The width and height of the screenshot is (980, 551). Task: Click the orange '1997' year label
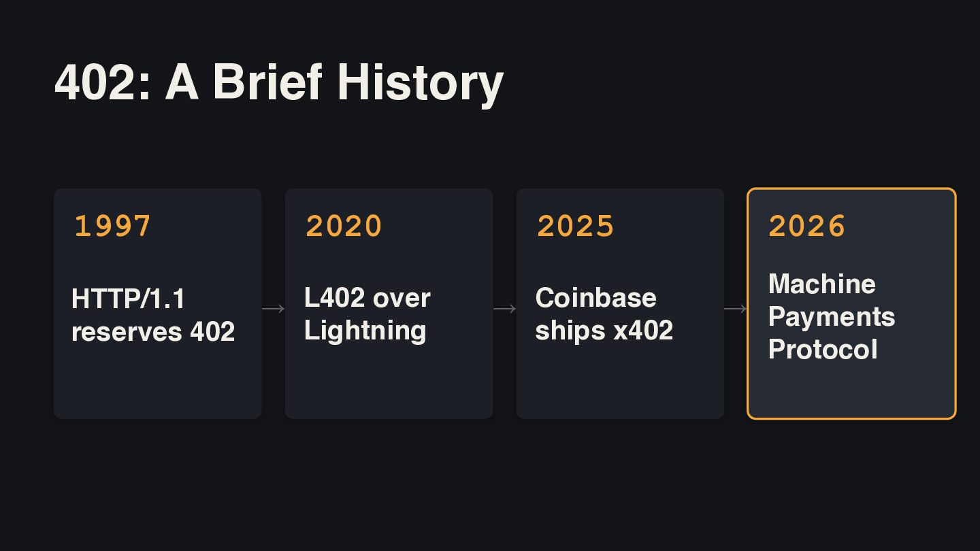[112, 226]
